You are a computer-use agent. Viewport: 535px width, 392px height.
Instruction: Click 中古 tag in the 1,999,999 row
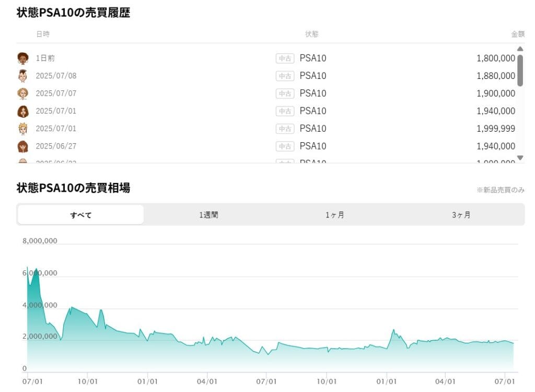(285, 129)
